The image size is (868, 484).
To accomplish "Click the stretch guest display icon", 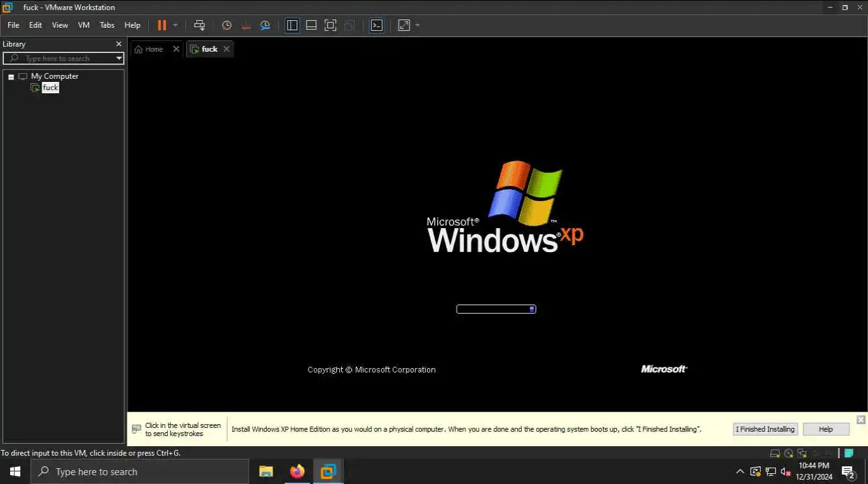I will 404,25.
